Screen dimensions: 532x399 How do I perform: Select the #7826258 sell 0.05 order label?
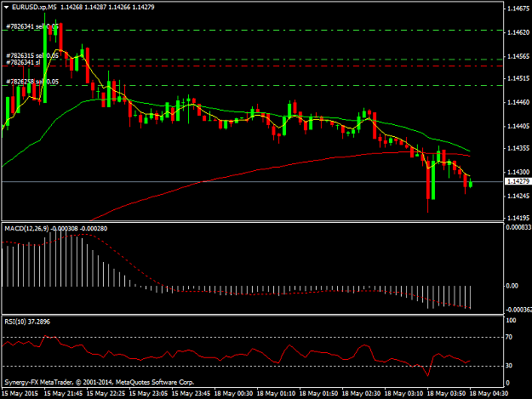point(32,82)
